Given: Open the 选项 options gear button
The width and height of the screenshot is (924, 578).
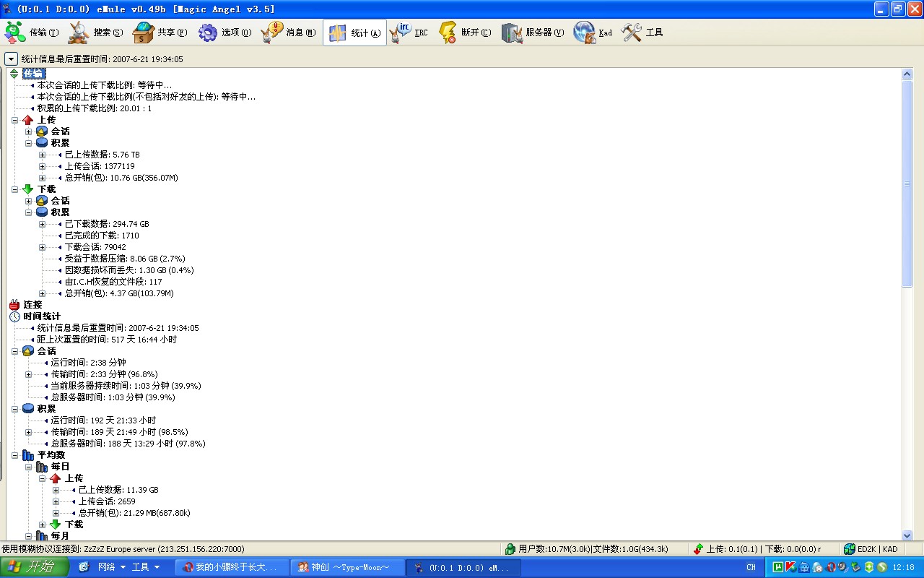Looking at the screenshot, I should 225,33.
